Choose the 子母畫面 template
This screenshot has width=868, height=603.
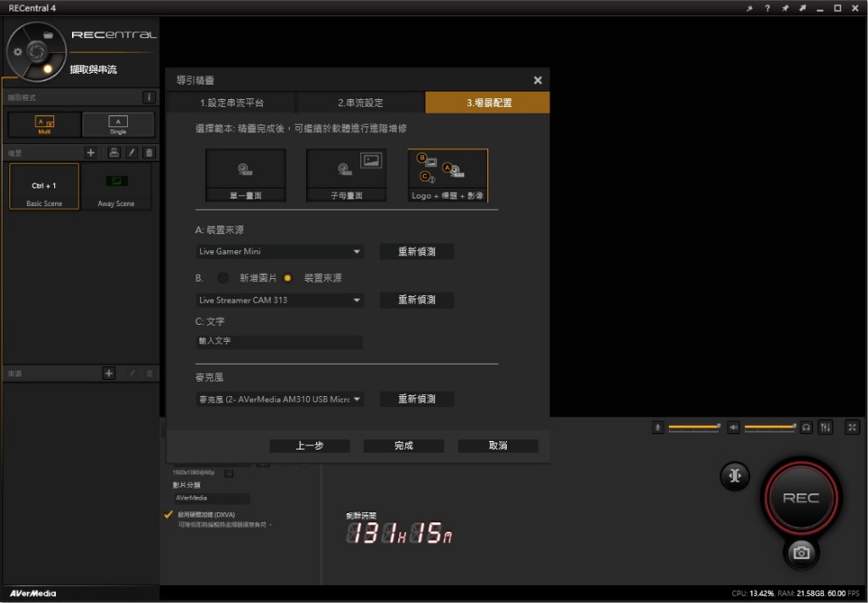click(x=347, y=175)
